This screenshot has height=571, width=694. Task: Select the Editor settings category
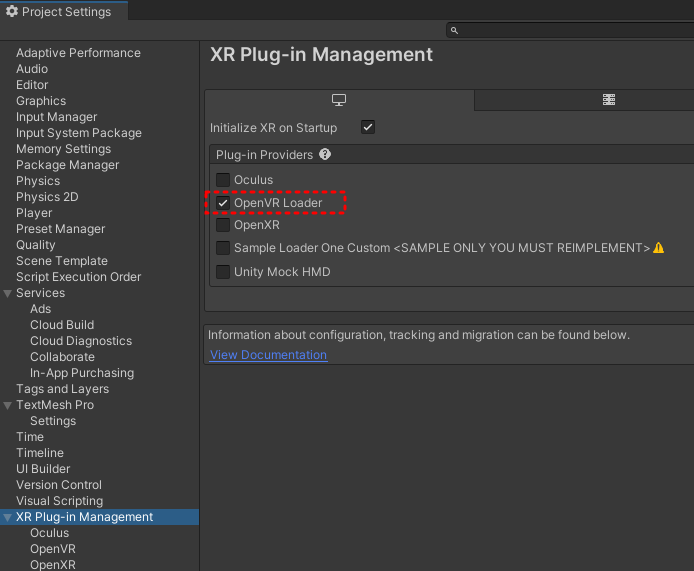32,85
